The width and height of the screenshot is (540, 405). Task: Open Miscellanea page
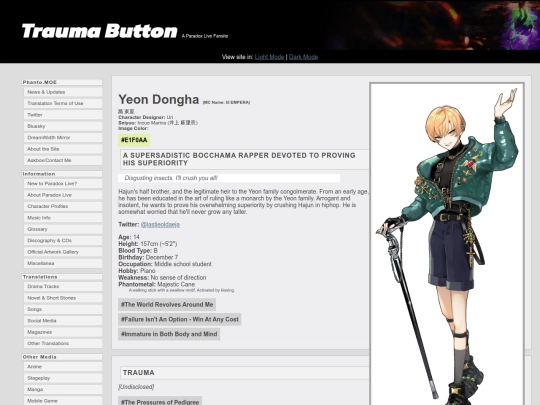tap(63, 263)
